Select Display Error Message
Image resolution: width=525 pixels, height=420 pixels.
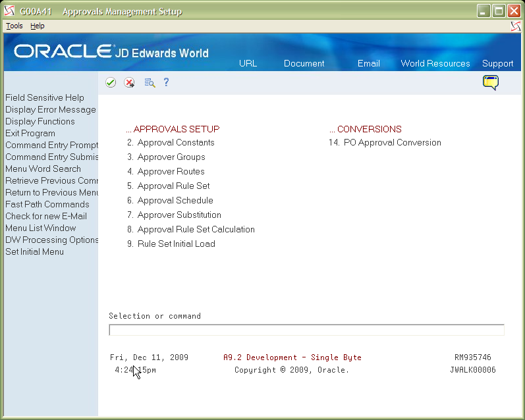[51, 109]
